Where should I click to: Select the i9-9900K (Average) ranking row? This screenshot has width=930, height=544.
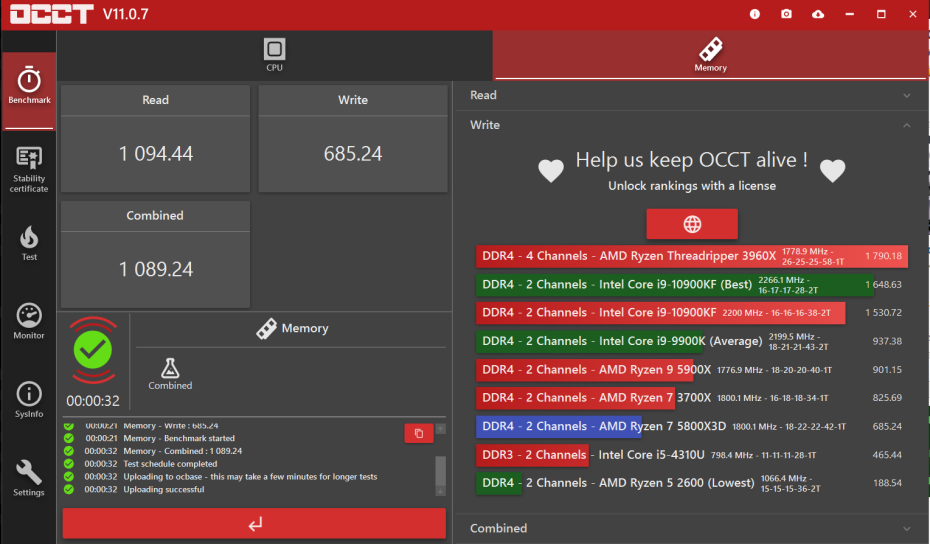click(692, 341)
